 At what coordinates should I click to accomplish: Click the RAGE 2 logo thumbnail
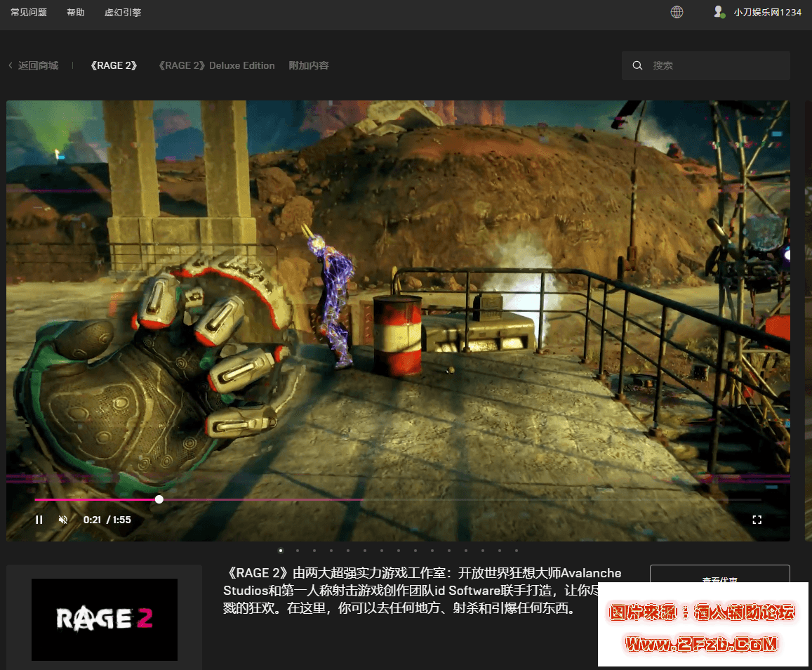(x=105, y=619)
